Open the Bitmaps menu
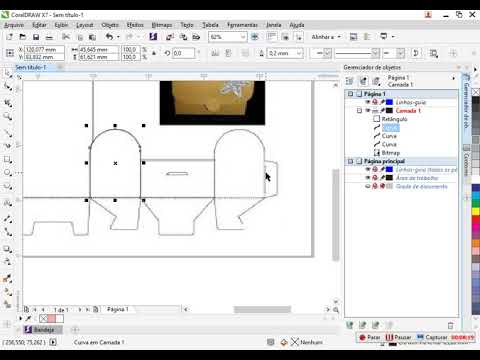 162,25
